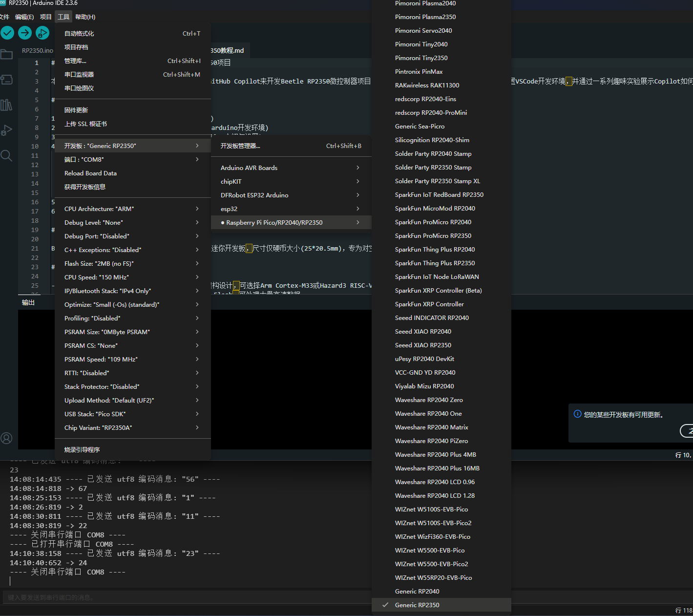Choose 自动格式化 menu entry
693x616 pixels.
(133, 33)
